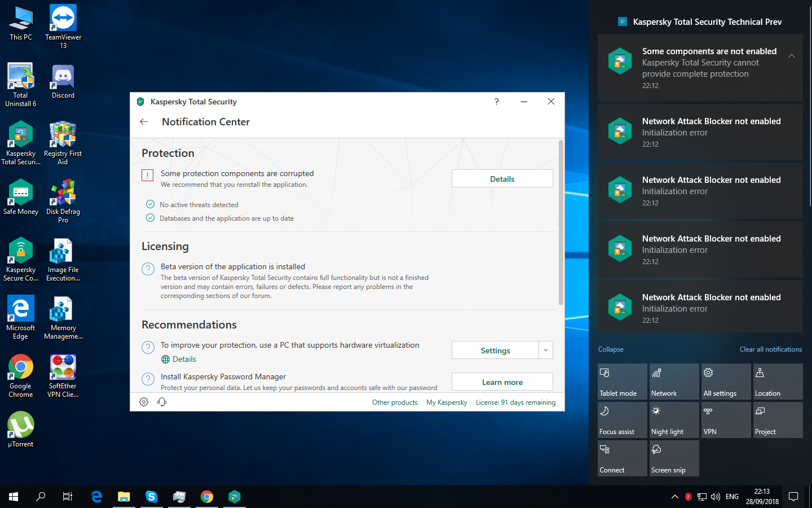
Task: Click Action Center taskbar icon
Action: coord(793,497)
